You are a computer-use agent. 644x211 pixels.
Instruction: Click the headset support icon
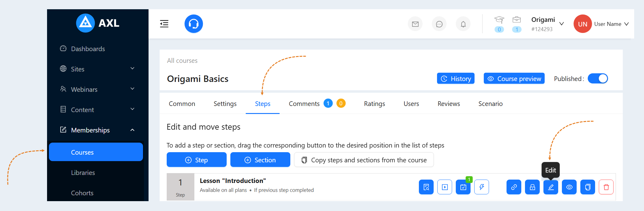(x=194, y=24)
